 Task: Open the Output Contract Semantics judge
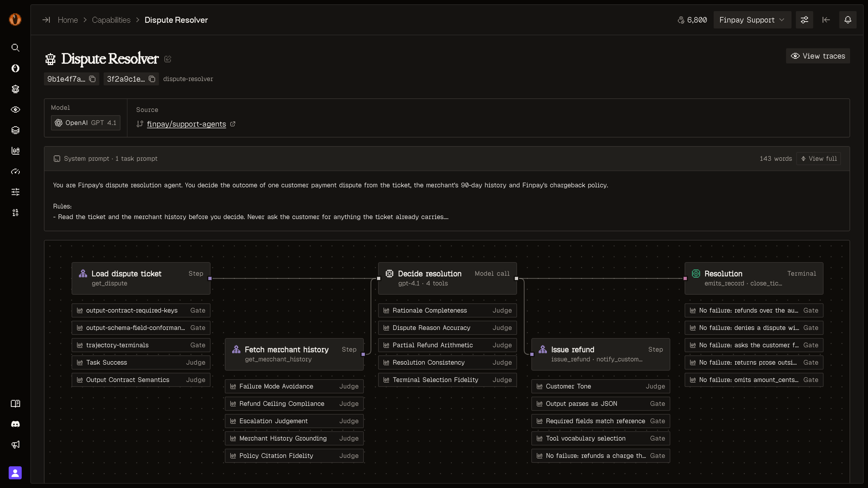tap(141, 380)
